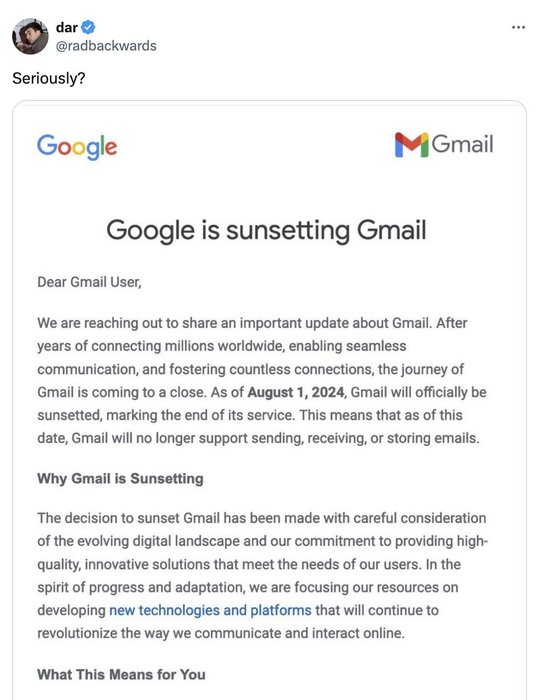Open dar's profile avatar photo

tap(30, 36)
